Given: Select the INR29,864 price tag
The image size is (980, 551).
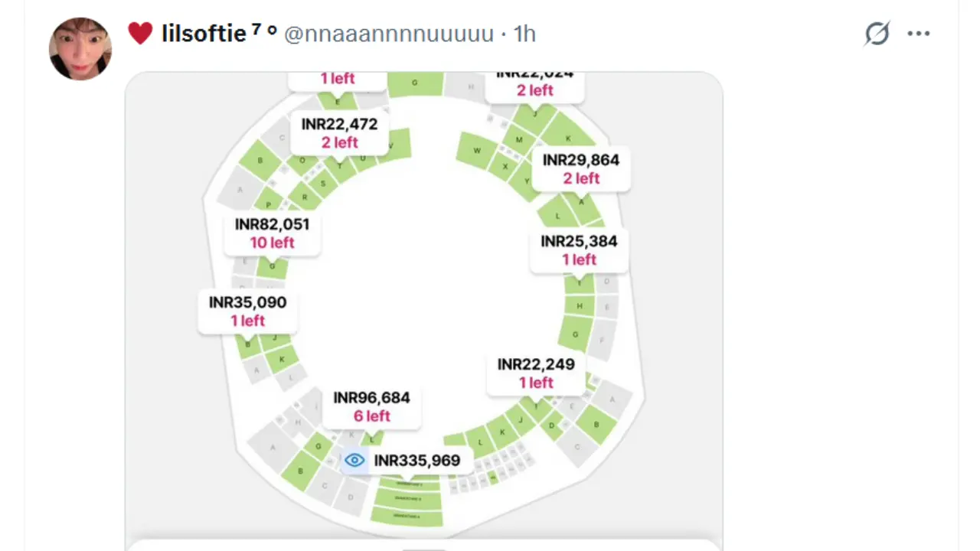Looking at the screenshot, I should (580, 168).
